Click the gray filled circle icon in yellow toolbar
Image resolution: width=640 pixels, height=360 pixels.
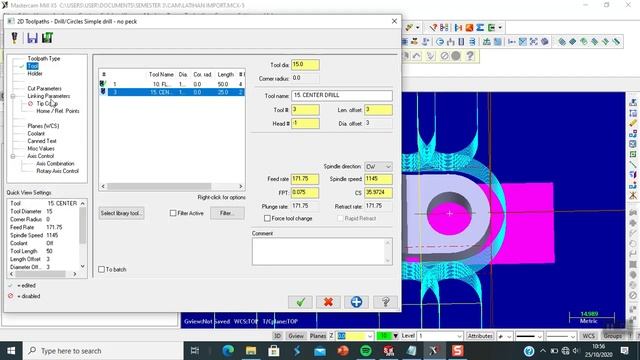456,56
